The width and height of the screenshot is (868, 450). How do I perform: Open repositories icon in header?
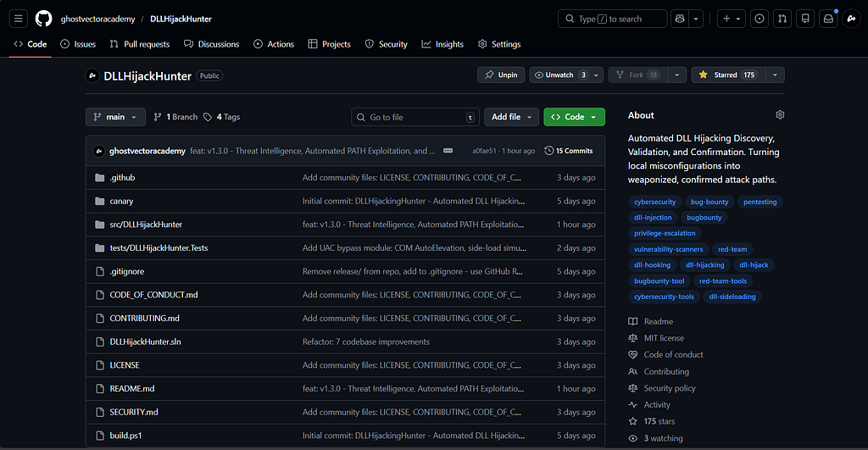pos(805,19)
